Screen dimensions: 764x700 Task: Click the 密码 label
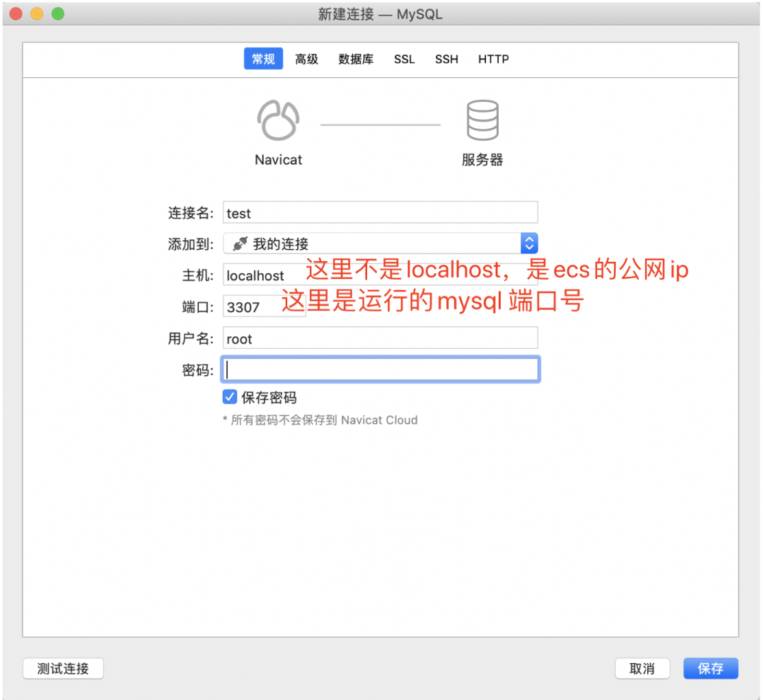pyautogui.click(x=198, y=370)
